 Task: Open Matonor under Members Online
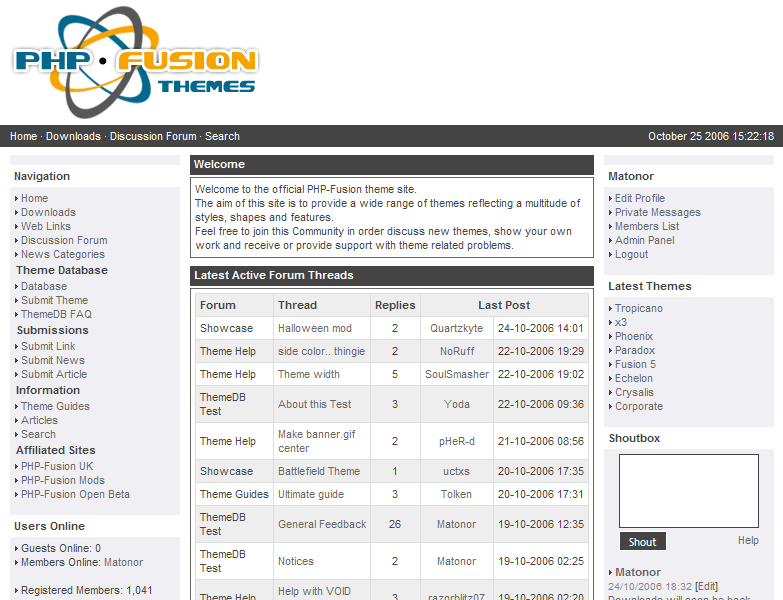point(123,562)
